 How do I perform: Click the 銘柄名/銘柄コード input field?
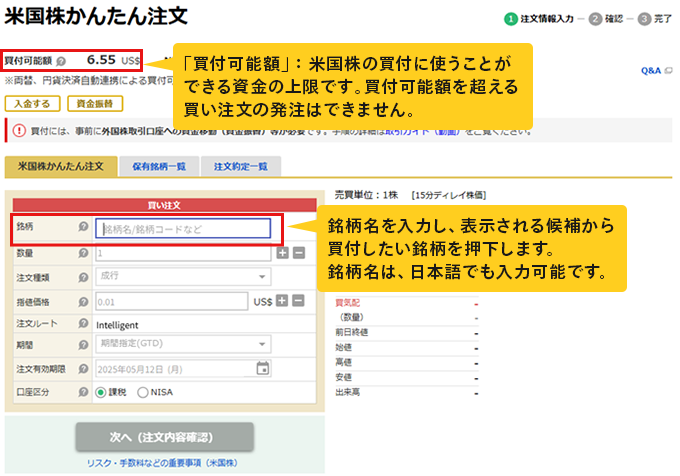[x=185, y=229]
